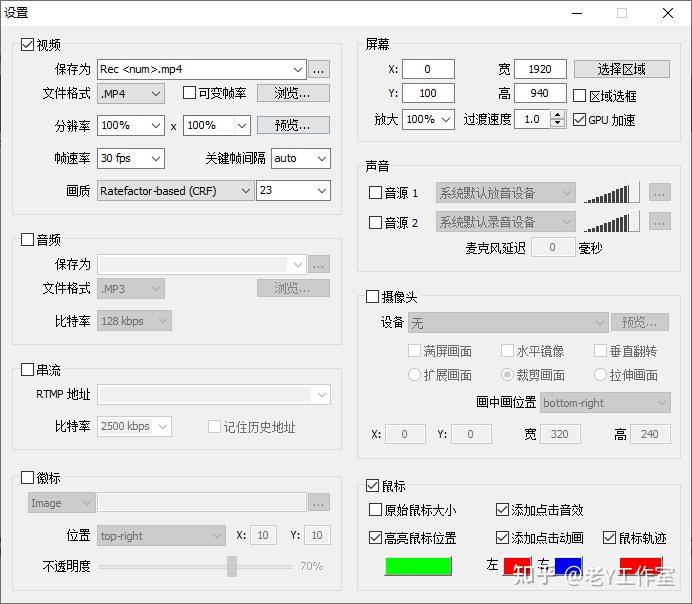692x604 pixels.
Task: Click 浏览 button beside 可变帧率
Action: click(293, 93)
